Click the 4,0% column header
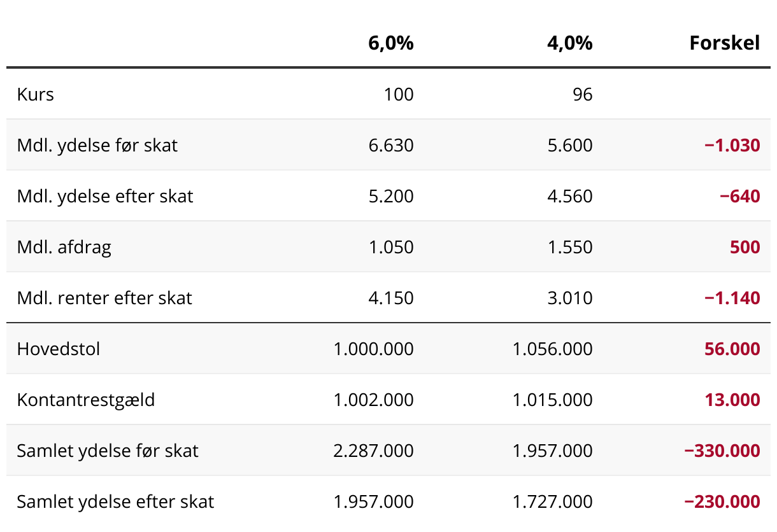This screenshot has width=777, height=532. click(x=569, y=43)
